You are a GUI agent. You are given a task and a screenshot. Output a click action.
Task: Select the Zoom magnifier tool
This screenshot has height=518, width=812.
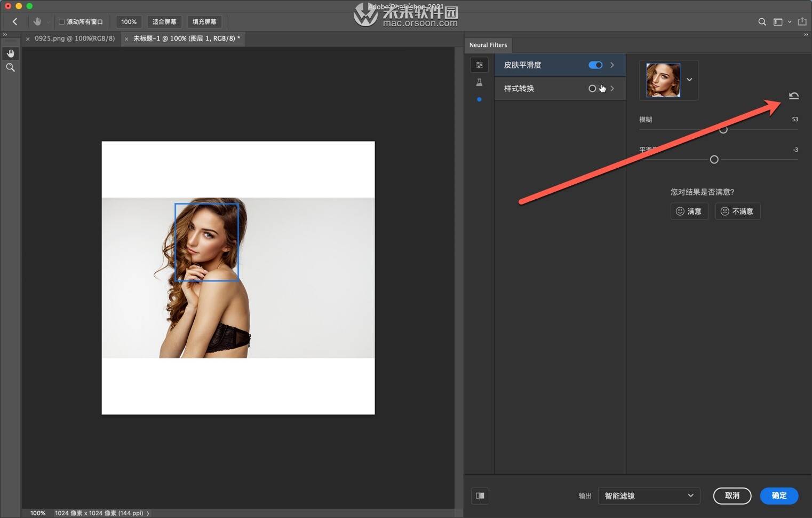(x=10, y=67)
